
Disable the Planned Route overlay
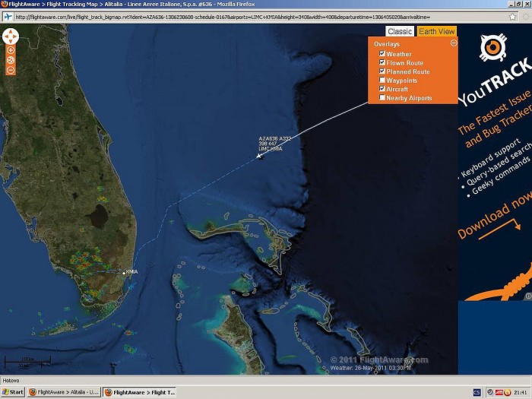382,71
